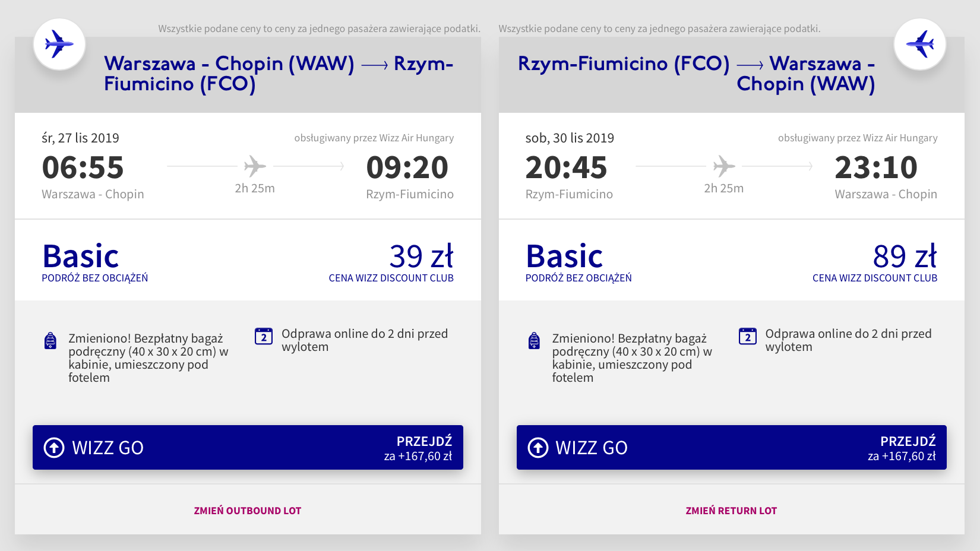Click the 20:45 return departure time

tap(566, 167)
